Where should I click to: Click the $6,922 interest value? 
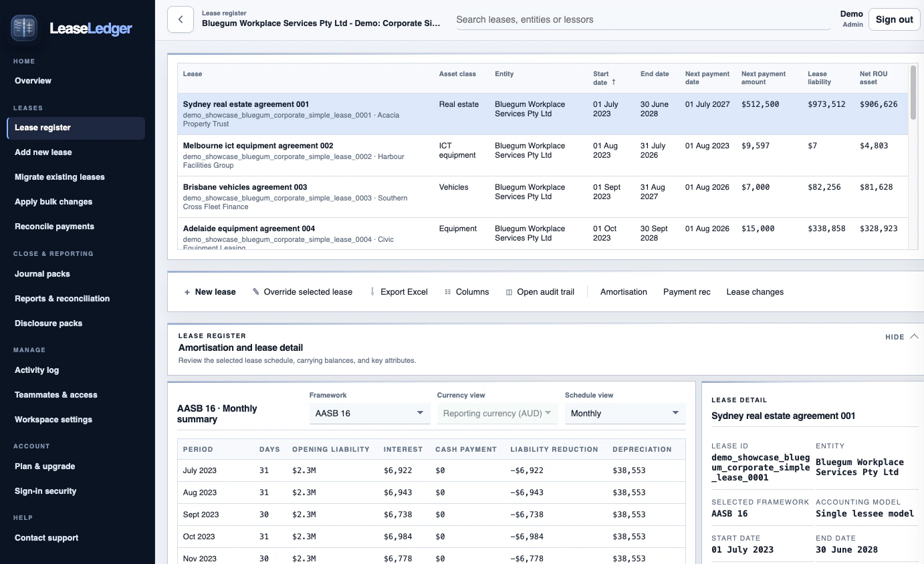coord(398,470)
